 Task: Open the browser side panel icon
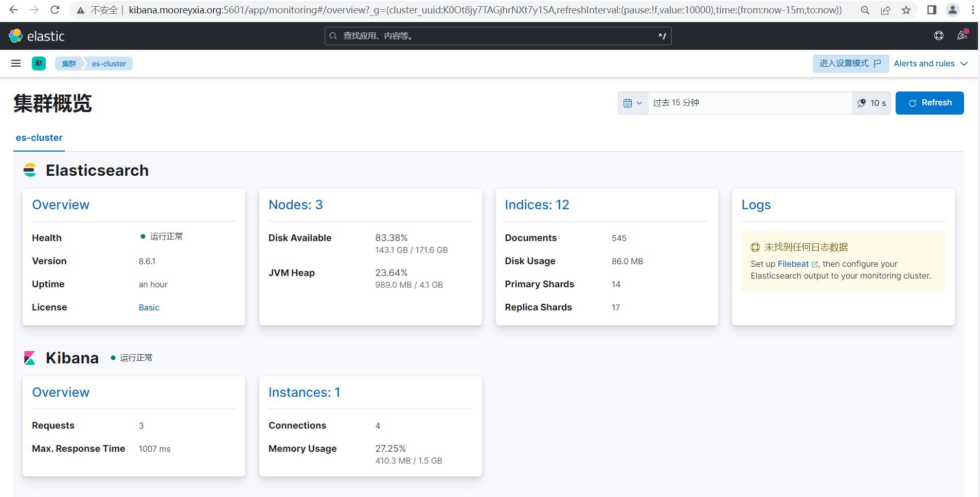[x=932, y=10]
